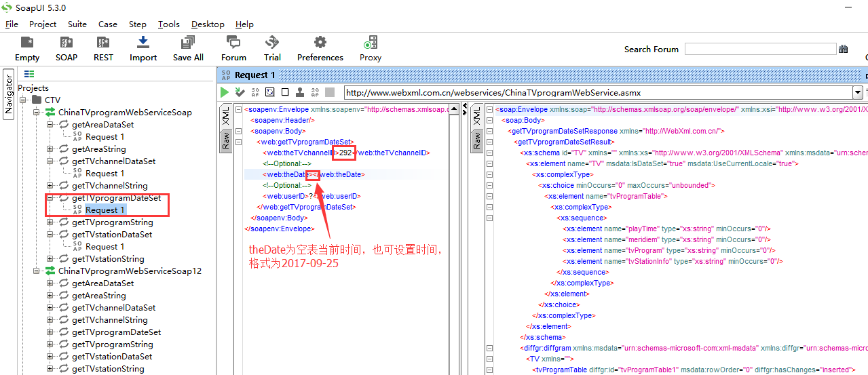Viewport: 868px width, 375px height.
Task: Click the new SOAP project icon
Action: pyautogui.click(x=67, y=47)
